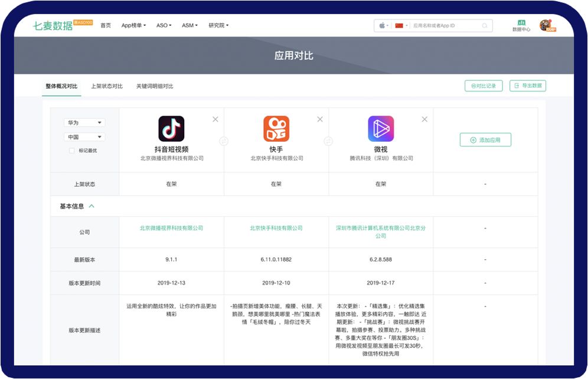588x379 pixels.
Task: Click the 快手 app name
Action: (x=276, y=149)
